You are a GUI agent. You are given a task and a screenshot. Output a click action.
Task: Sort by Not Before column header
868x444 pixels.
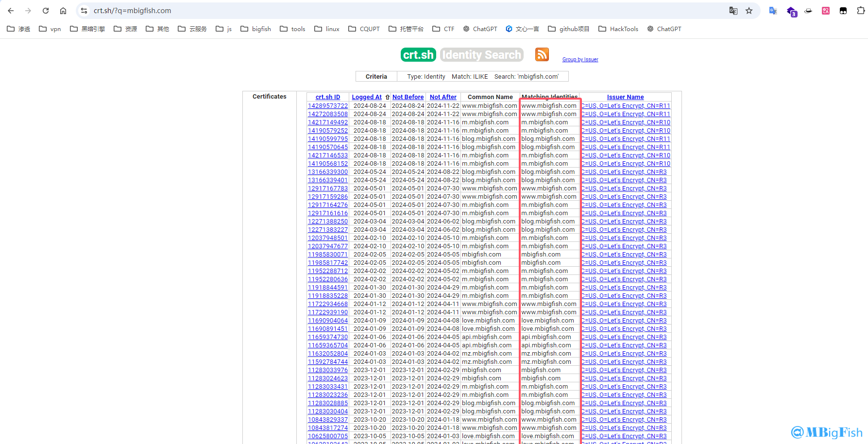[408, 97]
